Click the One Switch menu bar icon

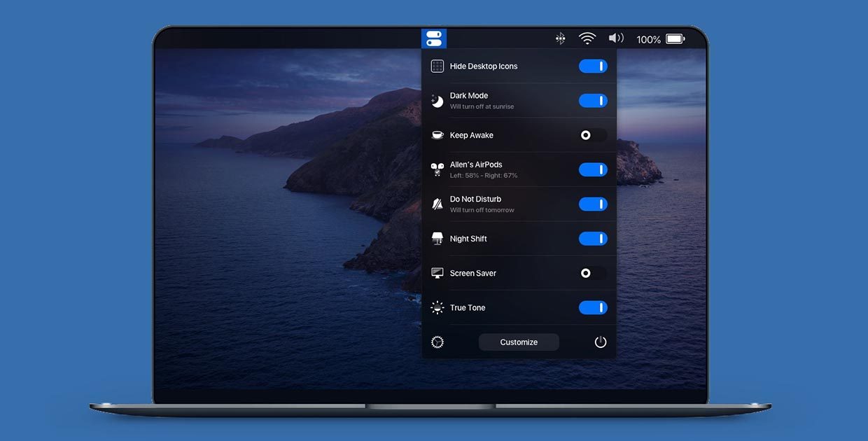tap(434, 38)
